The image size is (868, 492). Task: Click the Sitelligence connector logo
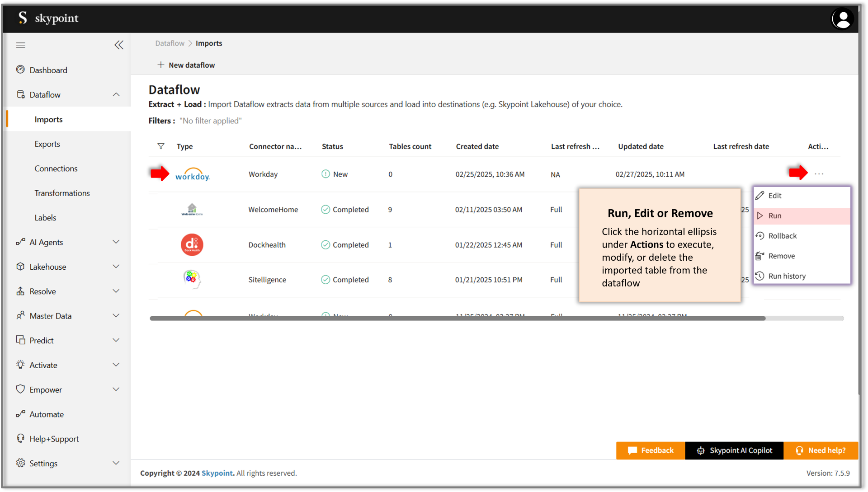coord(192,280)
